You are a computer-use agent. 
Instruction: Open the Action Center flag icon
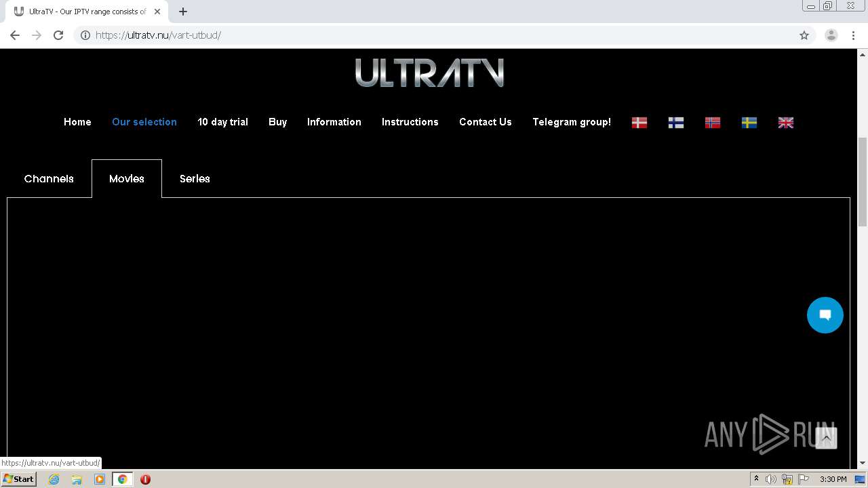click(804, 479)
